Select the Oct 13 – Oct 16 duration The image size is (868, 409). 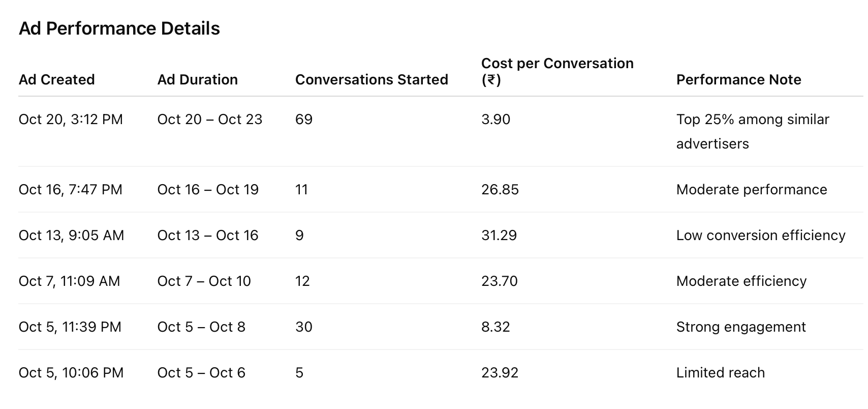pyautogui.click(x=207, y=235)
